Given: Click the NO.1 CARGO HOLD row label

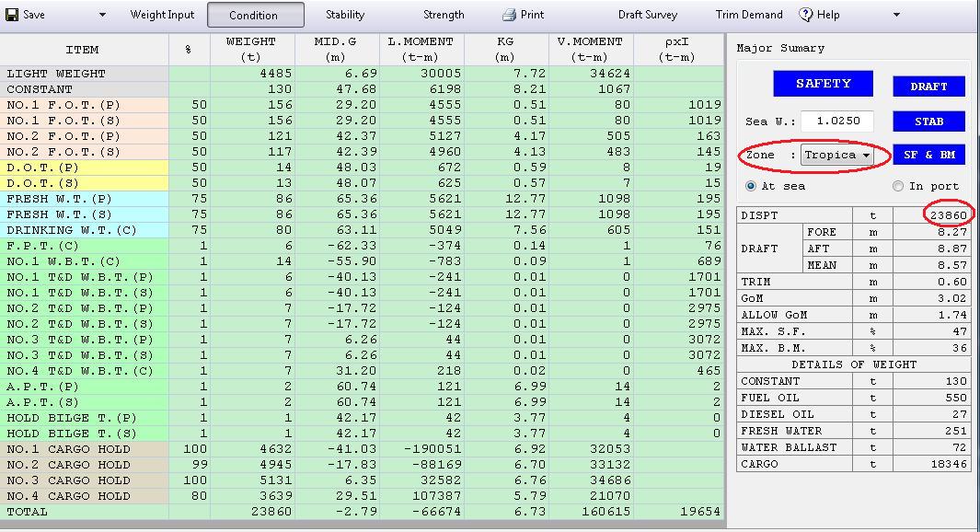Looking at the screenshot, I should pos(69,449).
